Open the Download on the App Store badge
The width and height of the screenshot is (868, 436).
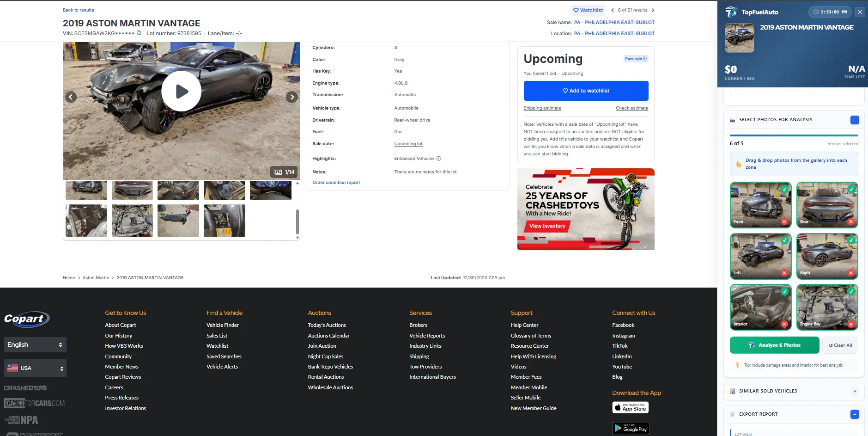[x=631, y=407]
